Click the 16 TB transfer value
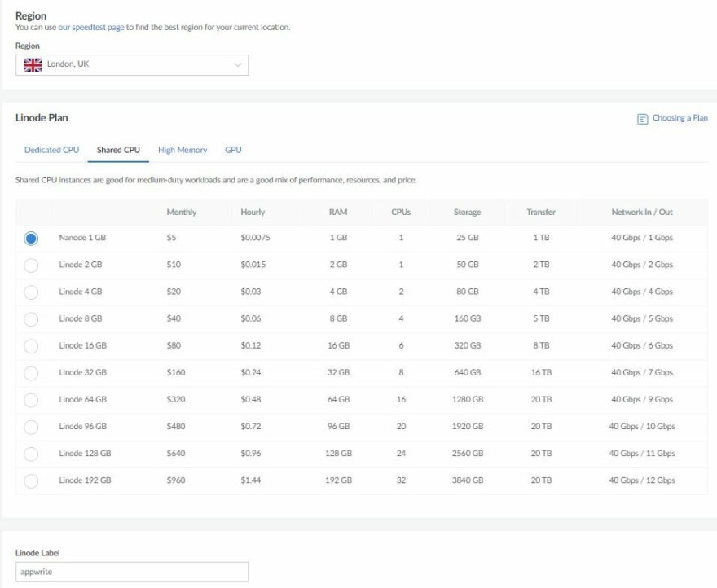717x588 pixels. coord(541,373)
